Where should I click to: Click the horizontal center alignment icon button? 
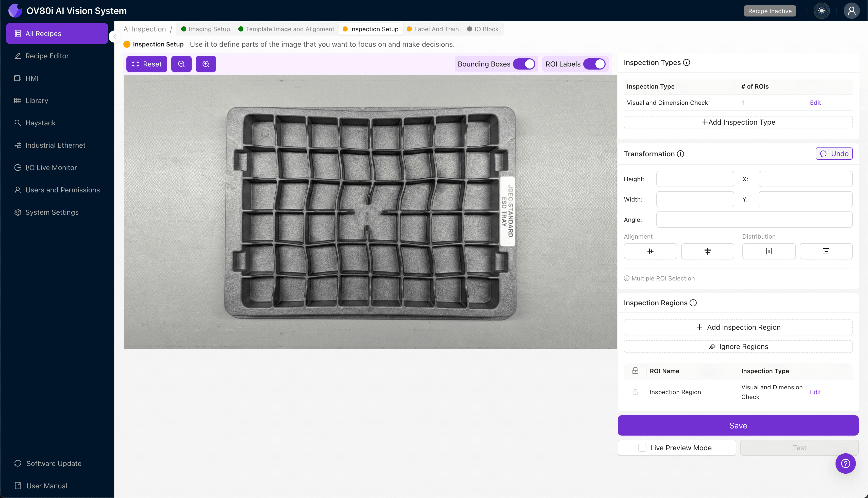click(650, 251)
